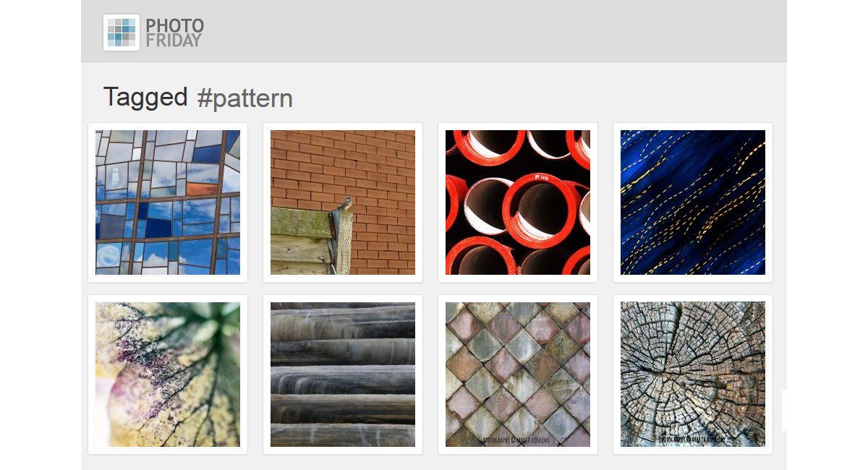Viewport: 868px width, 470px height.
Task: Open the brick wall photo thumbnail
Action: tap(343, 202)
